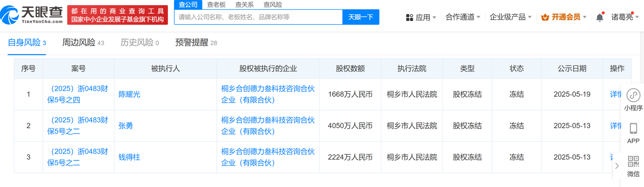Open the 微信 QR code icon
This screenshot has height=187, width=644.
633,162
